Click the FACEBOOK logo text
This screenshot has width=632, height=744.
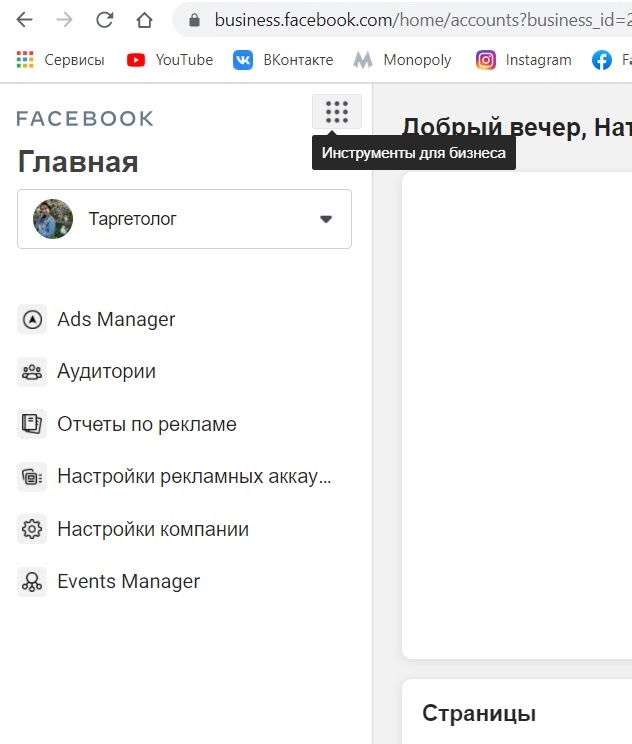(85, 119)
